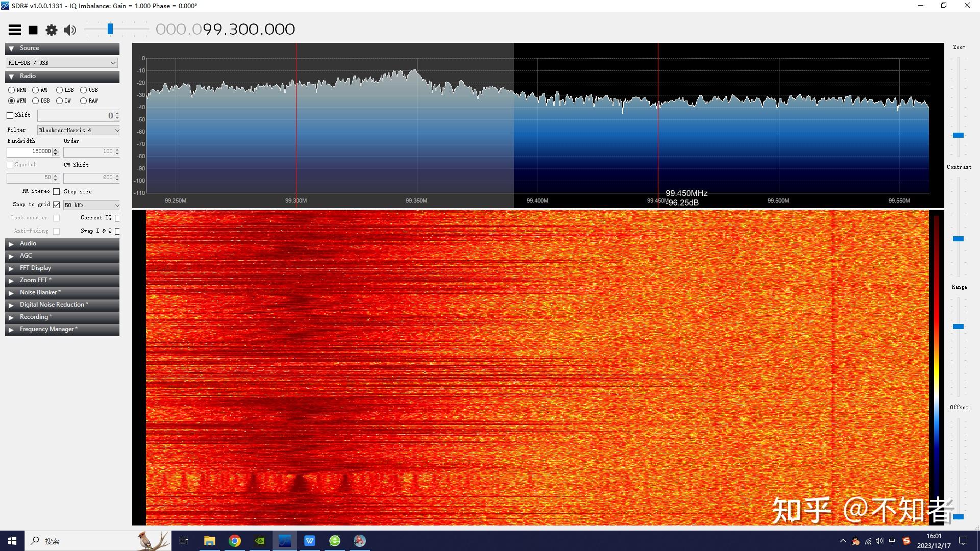Click the Zoom slider handle

958,135
